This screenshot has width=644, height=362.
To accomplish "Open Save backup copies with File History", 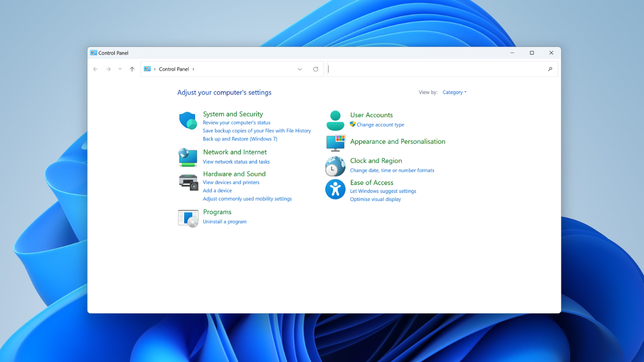I will 257,131.
